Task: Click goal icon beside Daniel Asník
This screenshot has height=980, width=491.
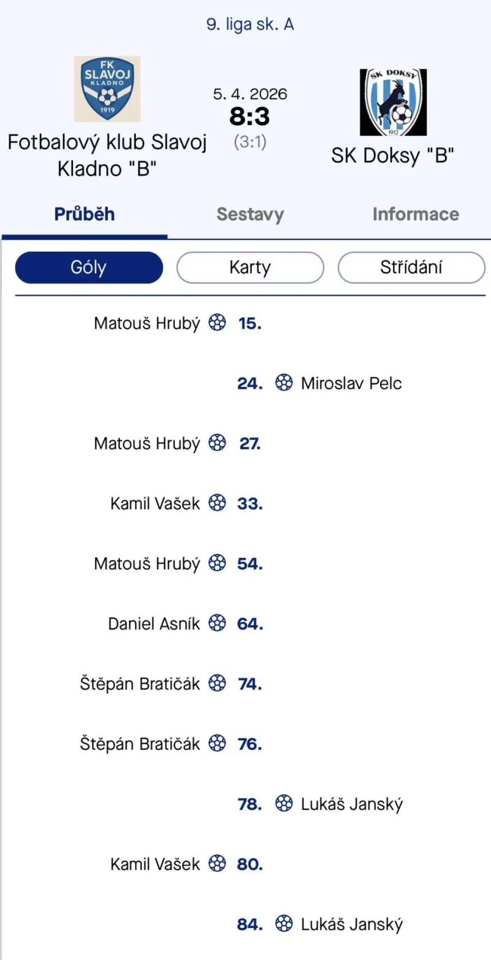Action: pos(217,623)
